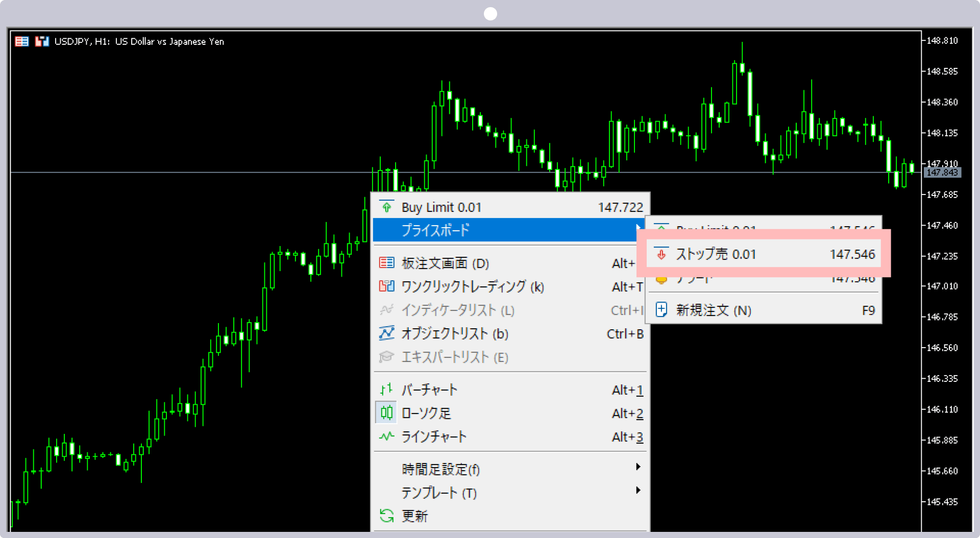
Task: Expand プライスボード submenu arrow
Action: tap(638, 228)
